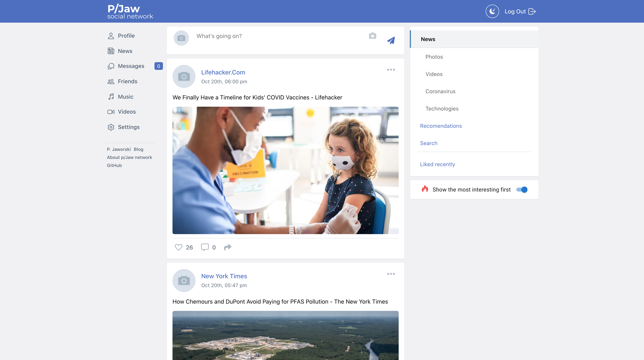Open Music in left sidebar

pyautogui.click(x=121, y=97)
